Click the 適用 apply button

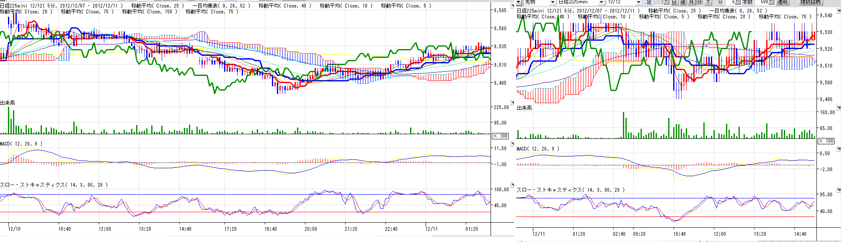pyautogui.click(x=782, y=2)
